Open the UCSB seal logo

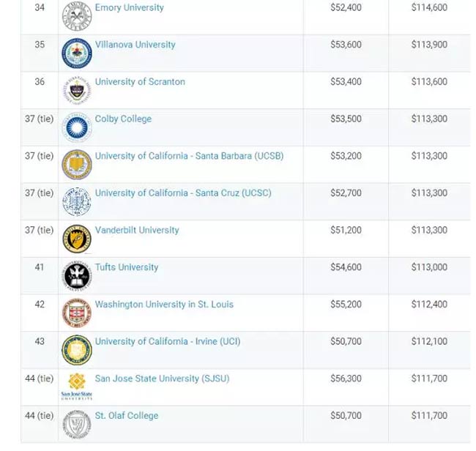pyautogui.click(x=77, y=165)
